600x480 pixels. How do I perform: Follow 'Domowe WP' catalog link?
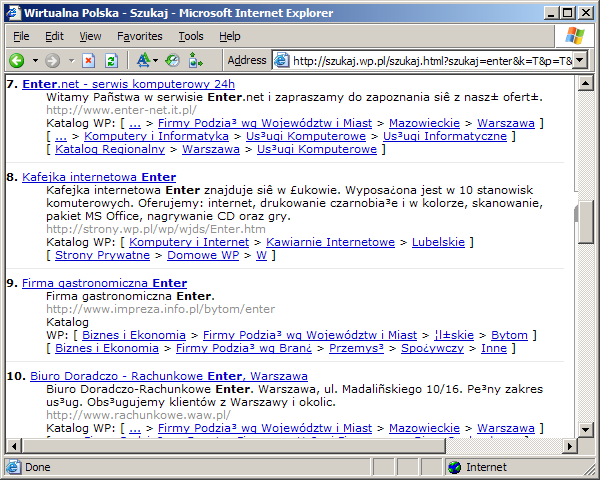pyautogui.click(x=203, y=255)
